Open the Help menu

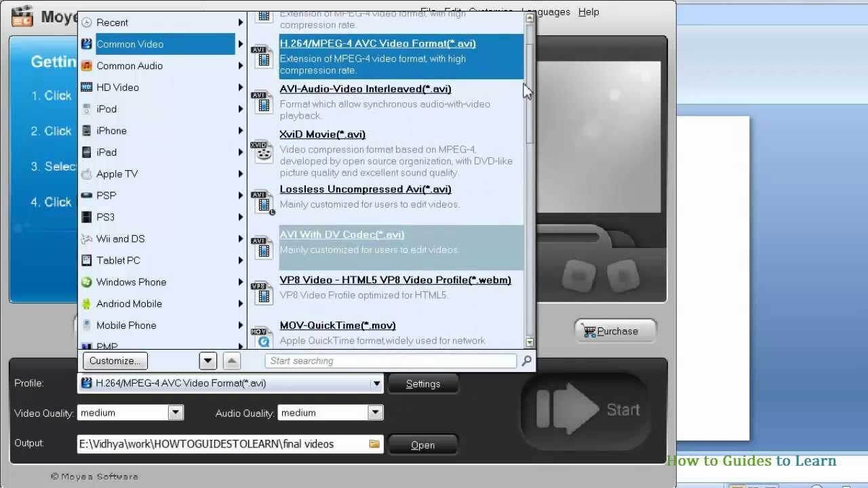coord(589,12)
